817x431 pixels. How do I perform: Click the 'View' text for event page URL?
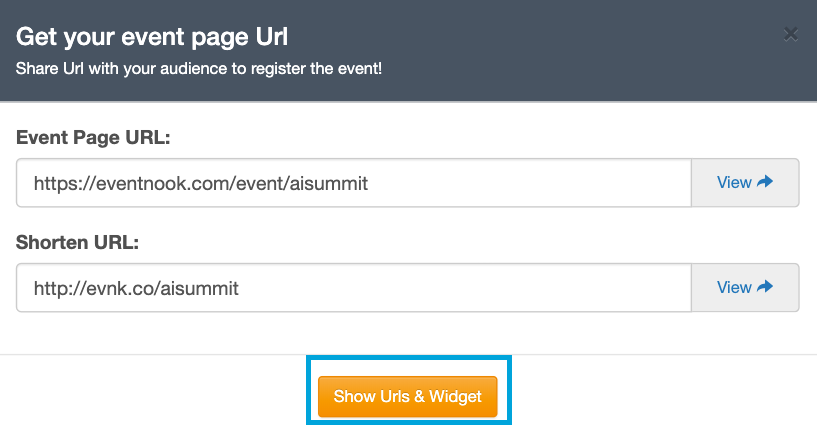[x=734, y=182]
